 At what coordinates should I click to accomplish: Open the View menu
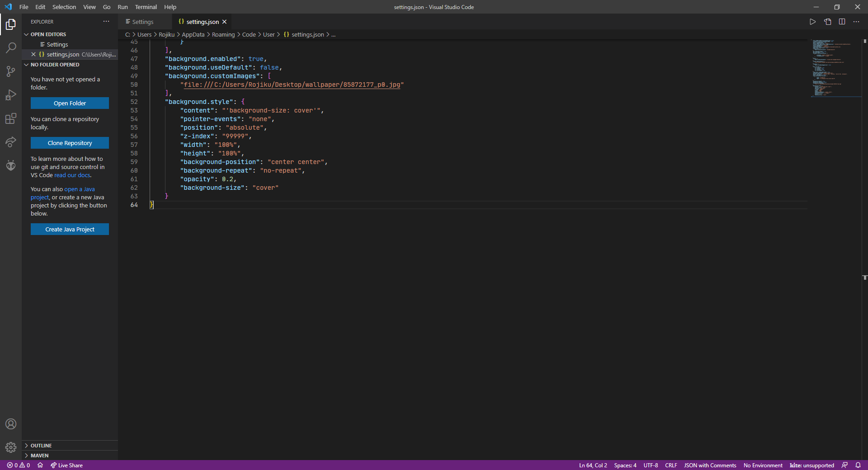[x=90, y=7]
